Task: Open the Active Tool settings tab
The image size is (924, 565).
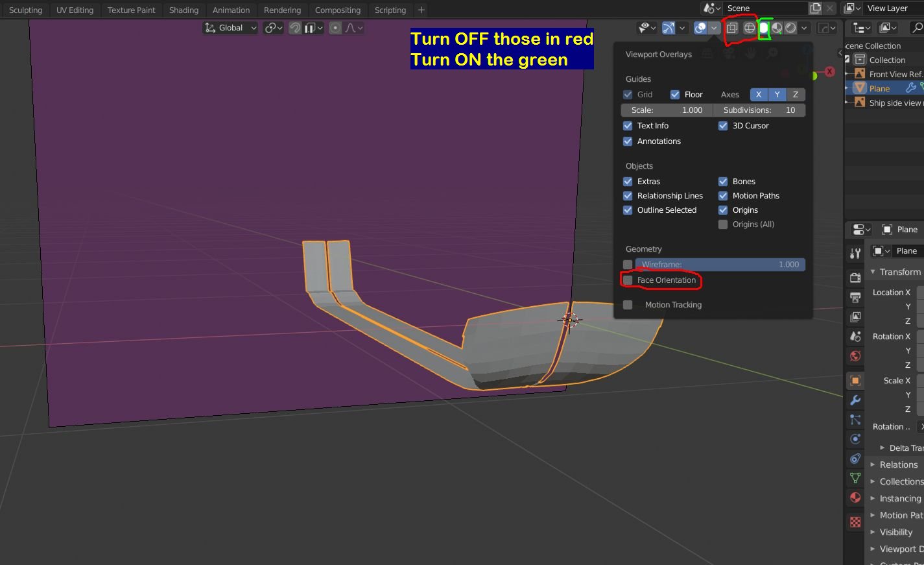Action: (855, 253)
